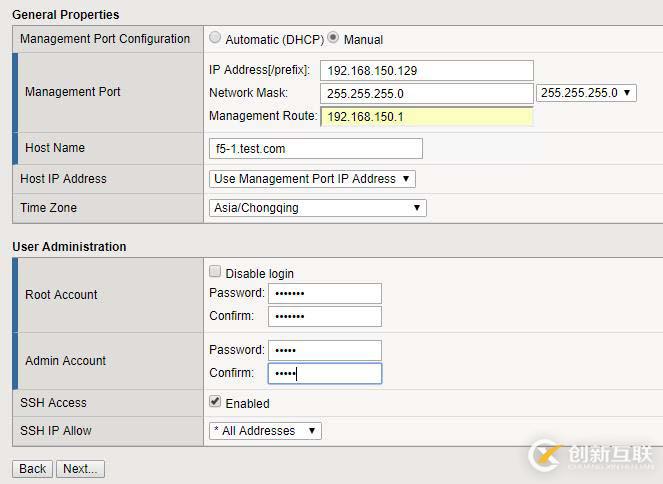Click the watermark logo icon at bottom right

tap(546, 456)
